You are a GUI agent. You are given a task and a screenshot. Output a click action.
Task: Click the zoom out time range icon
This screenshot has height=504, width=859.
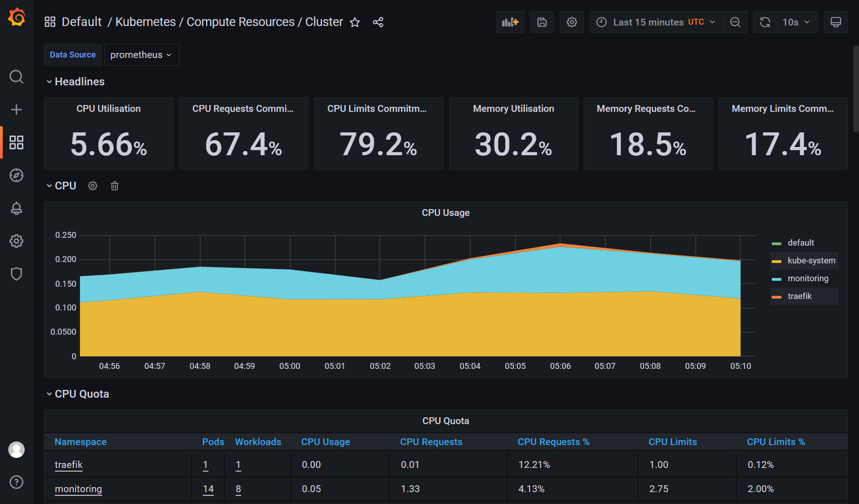click(x=735, y=22)
